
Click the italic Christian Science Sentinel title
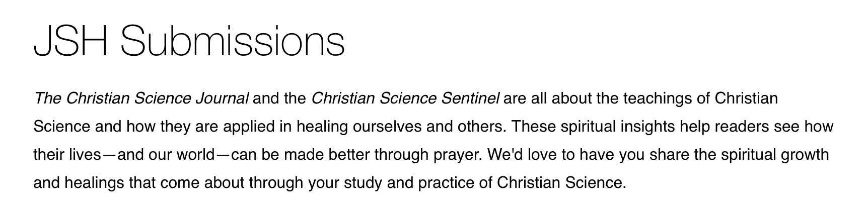405,98
